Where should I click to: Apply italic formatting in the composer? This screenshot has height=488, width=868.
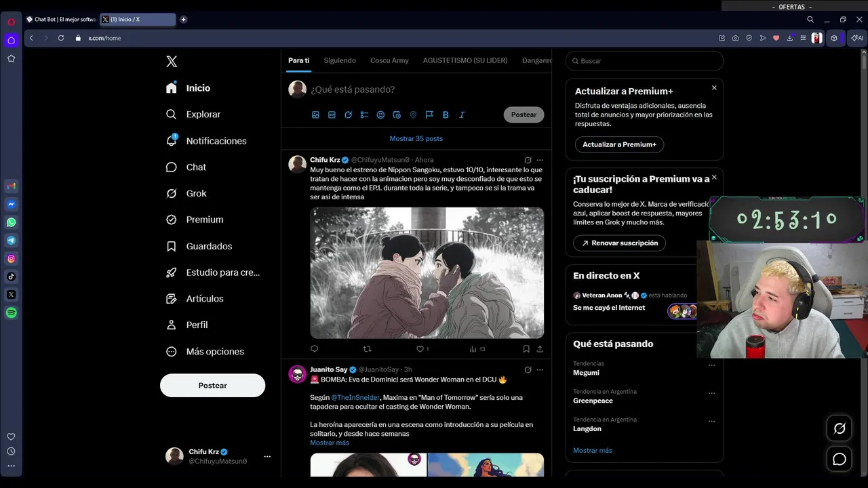(x=462, y=115)
